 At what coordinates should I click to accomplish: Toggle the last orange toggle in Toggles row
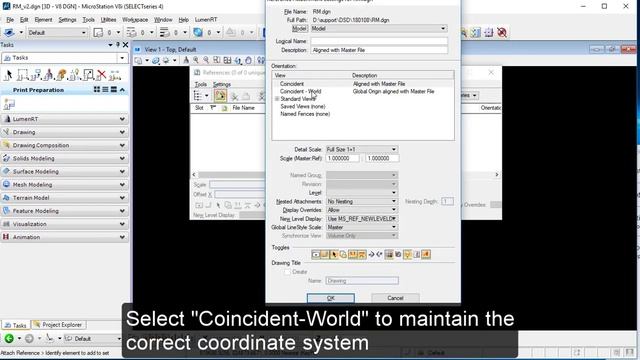pos(426,255)
